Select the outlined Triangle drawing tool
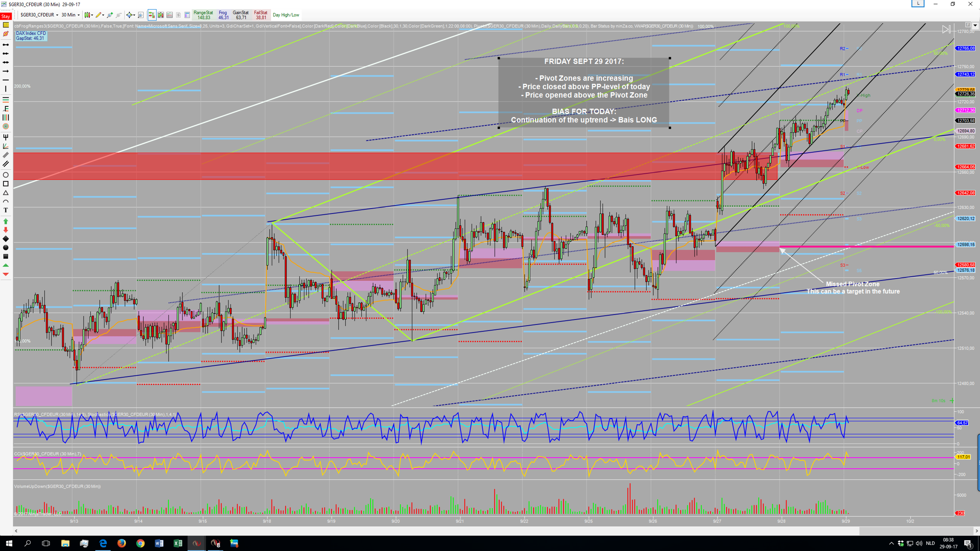 6,192
